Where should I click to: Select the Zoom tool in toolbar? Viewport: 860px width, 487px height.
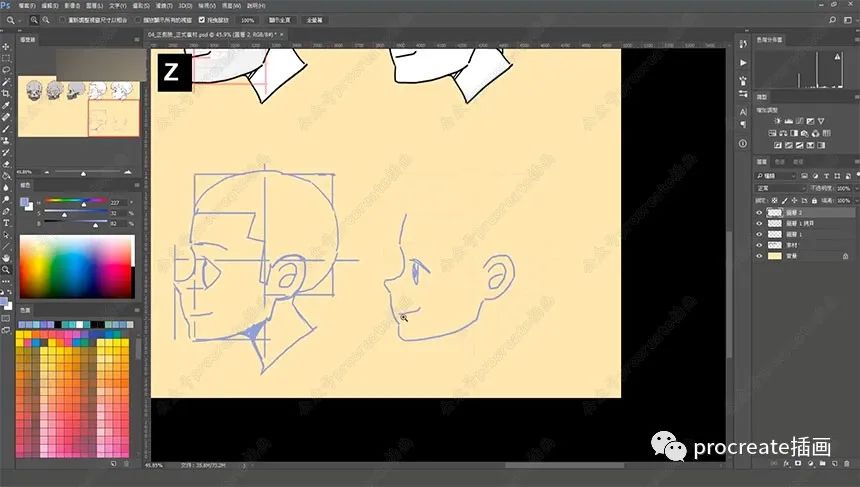point(6,269)
